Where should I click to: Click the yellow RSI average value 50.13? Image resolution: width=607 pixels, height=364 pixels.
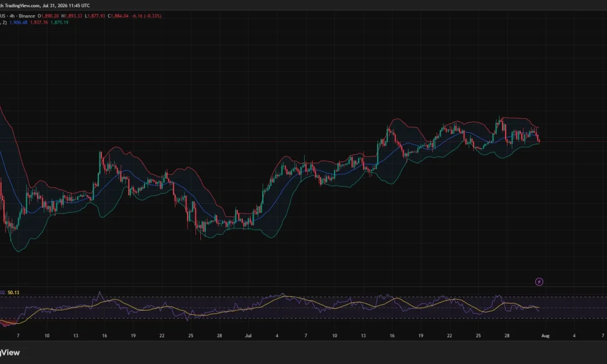click(13, 292)
